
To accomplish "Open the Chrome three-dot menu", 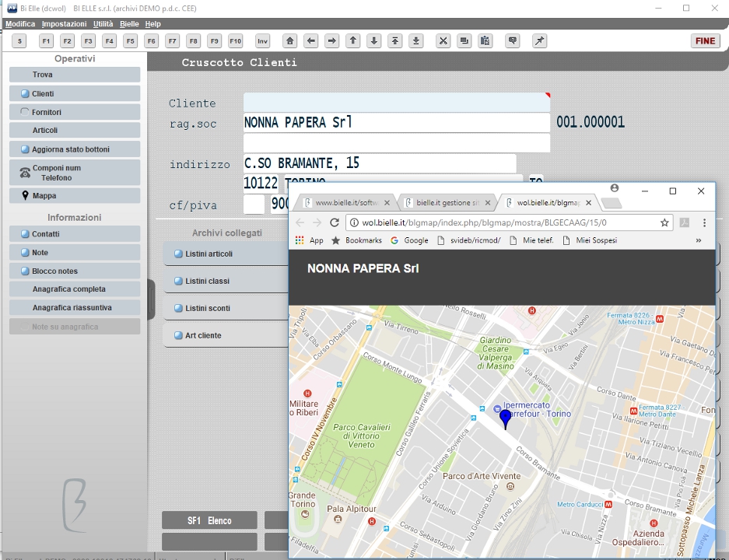I will [704, 222].
